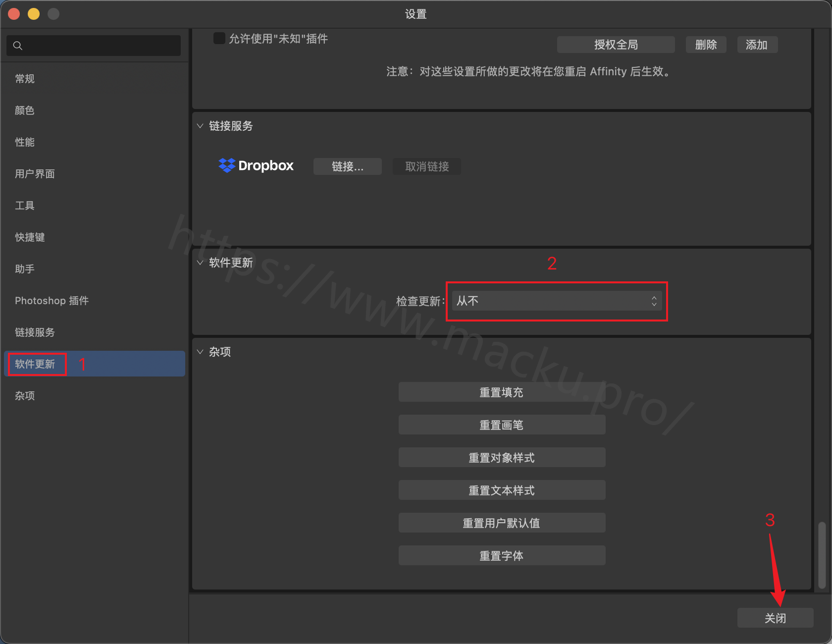Viewport: 832px width, 644px height.
Task: Open 杂项 in the sidebar
Action: click(x=94, y=396)
